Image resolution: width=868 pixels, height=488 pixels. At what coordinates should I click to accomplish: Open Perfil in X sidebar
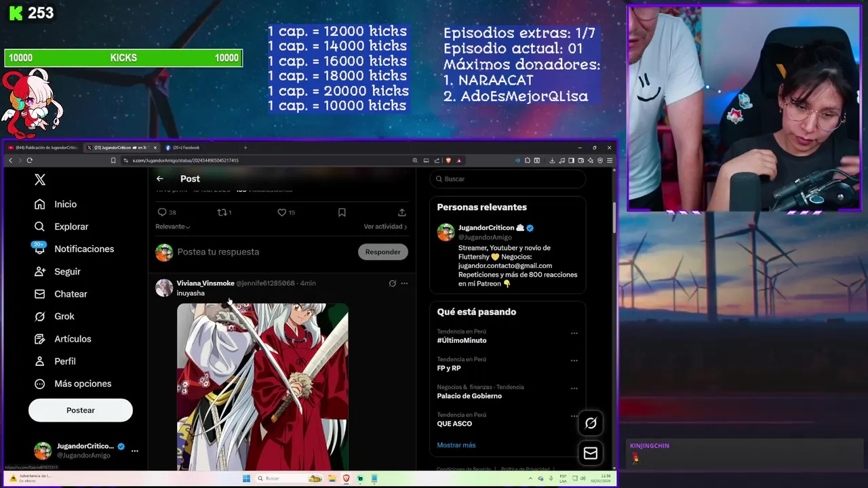tap(55, 361)
